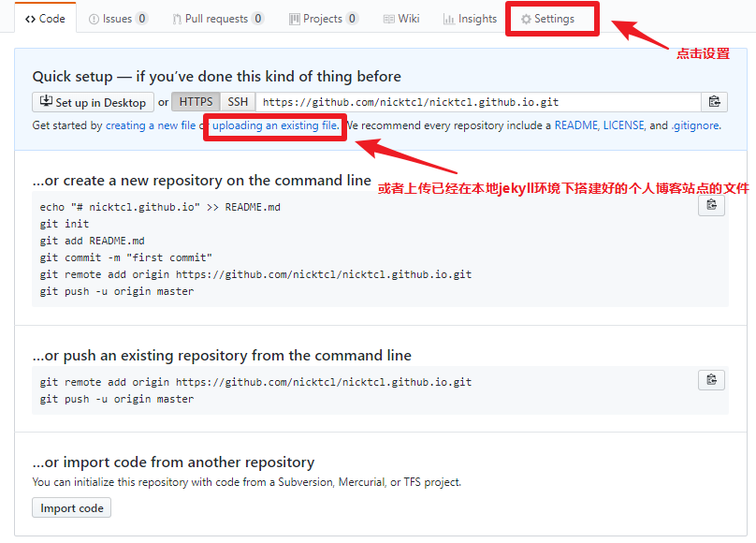Click the Projects board icon
The height and width of the screenshot is (543, 756).
(294, 19)
